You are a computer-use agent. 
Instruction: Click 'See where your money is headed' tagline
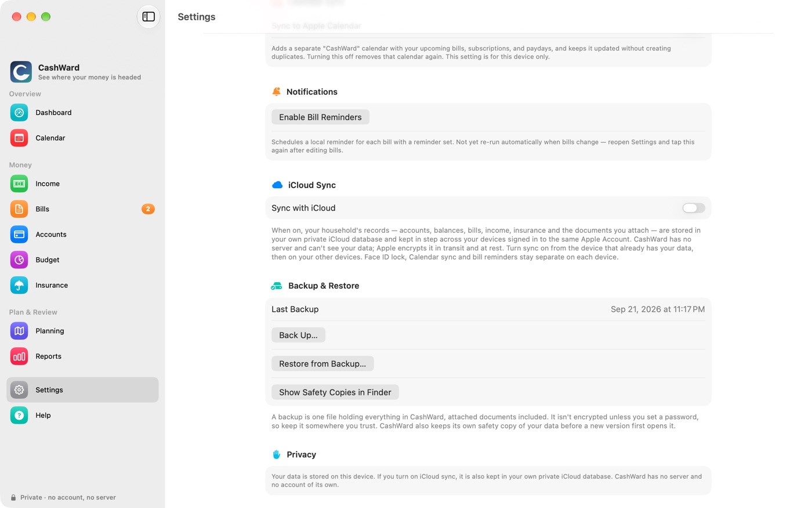point(89,77)
